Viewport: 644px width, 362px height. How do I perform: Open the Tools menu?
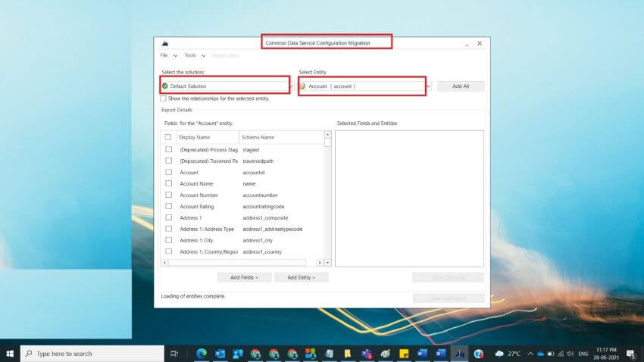(x=195, y=55)
